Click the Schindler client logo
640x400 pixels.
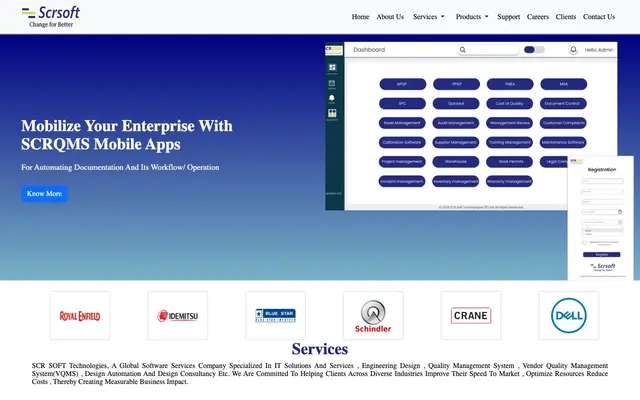point(373,316)
